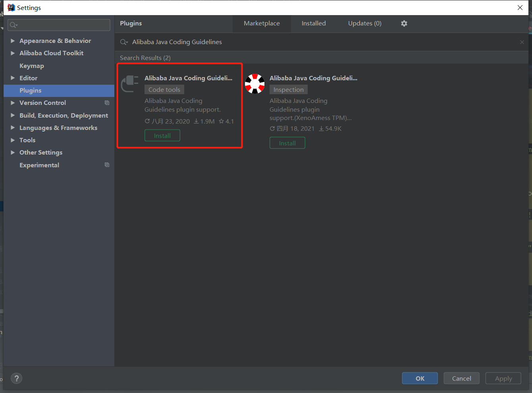Click the XenoAmess TPM plugin description
This screenshot has height=393, width=532.
click(x=310, y=110)
